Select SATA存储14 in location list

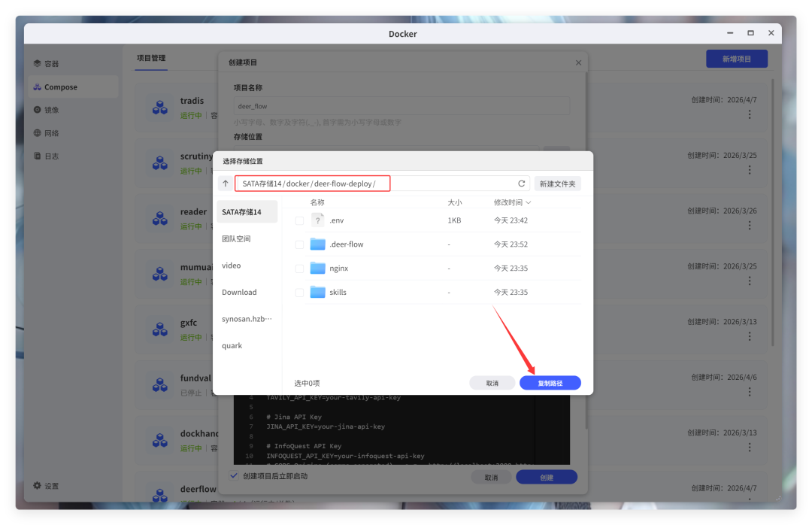247,212
